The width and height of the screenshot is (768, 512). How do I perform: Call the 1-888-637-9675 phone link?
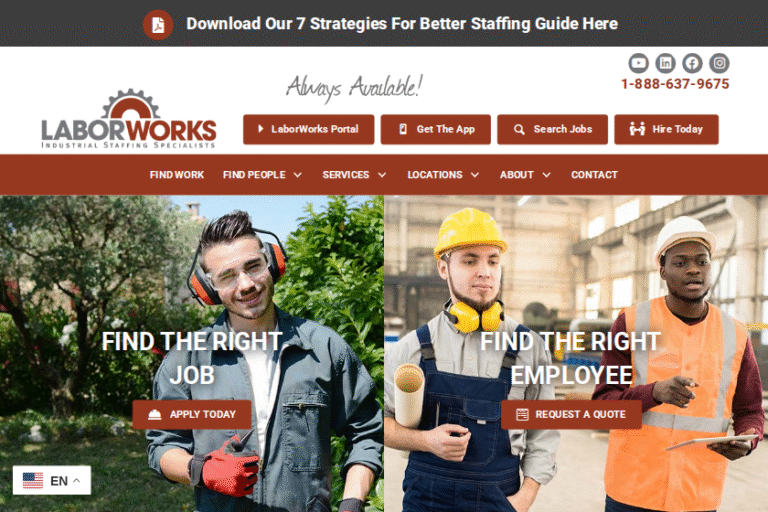point(675,84)
